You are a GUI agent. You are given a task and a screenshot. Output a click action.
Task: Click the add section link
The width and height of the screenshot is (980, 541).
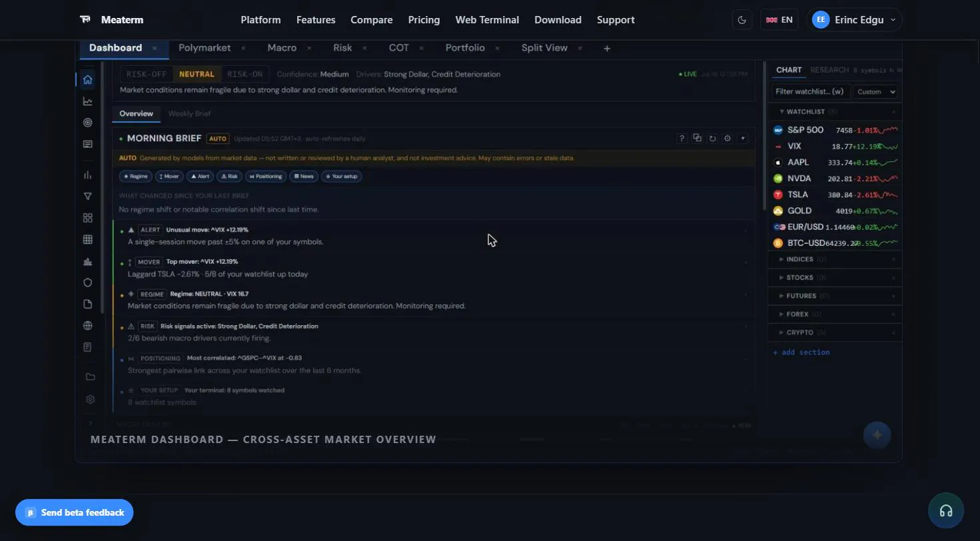pyautogui.click(x=801, y=352)
